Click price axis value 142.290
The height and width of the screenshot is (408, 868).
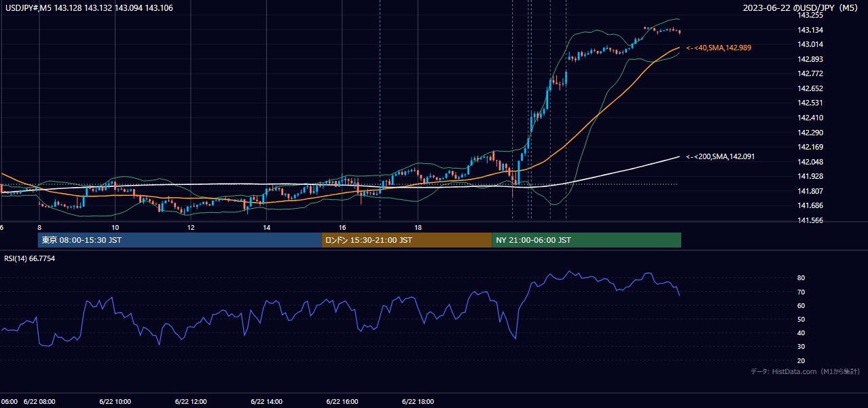coord(810,133)
